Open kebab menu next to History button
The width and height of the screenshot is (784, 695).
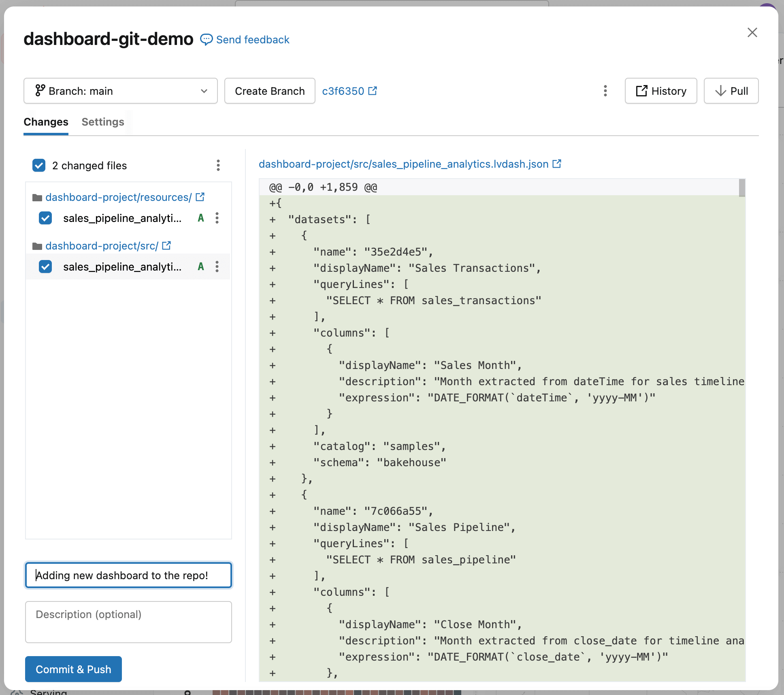click(605, 91)
